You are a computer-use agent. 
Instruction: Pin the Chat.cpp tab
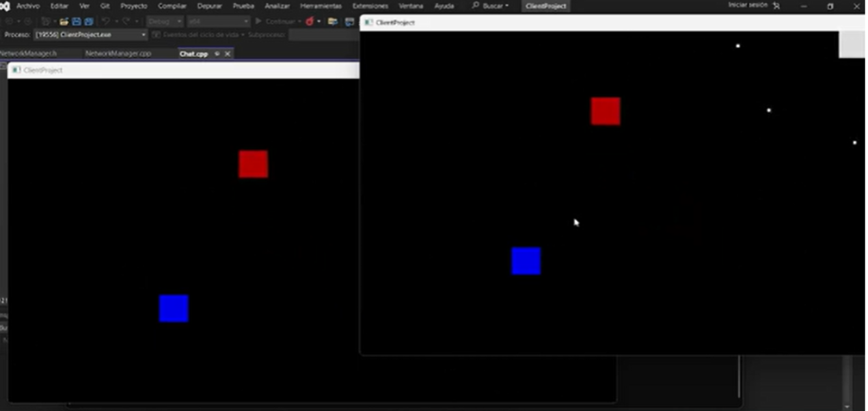coord(217,53)
